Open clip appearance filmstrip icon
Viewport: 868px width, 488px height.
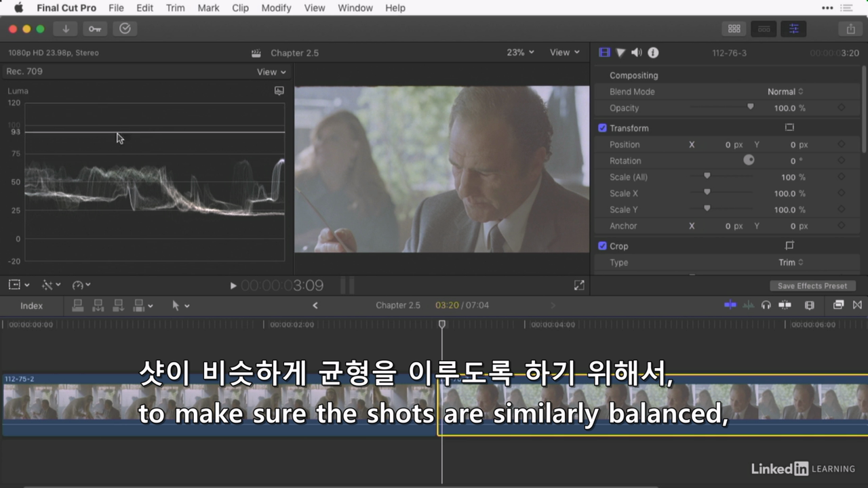pyautogui.click(x=809, y=305)
